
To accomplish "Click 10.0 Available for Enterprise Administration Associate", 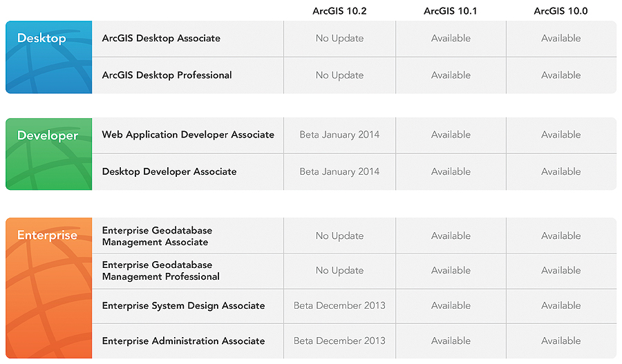I will tap(560, 341).
